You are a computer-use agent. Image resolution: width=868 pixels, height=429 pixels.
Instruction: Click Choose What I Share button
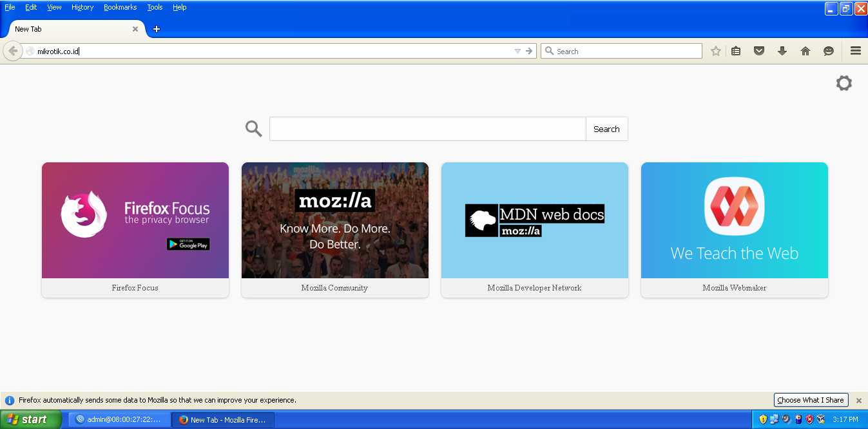coord(811,400)
